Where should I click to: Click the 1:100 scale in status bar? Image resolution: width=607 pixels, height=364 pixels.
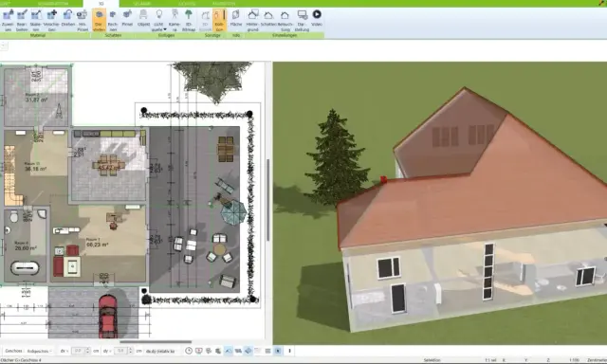[574, 360]
